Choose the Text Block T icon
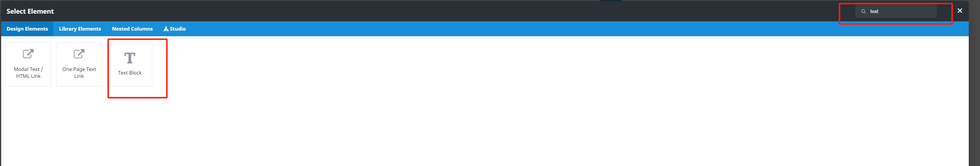 pyautogui.click(x=130, y=58)
